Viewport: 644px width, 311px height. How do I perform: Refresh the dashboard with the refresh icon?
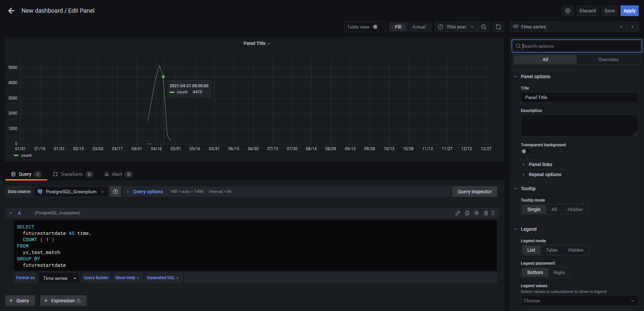pyautogui.click(x=498, y=27)
